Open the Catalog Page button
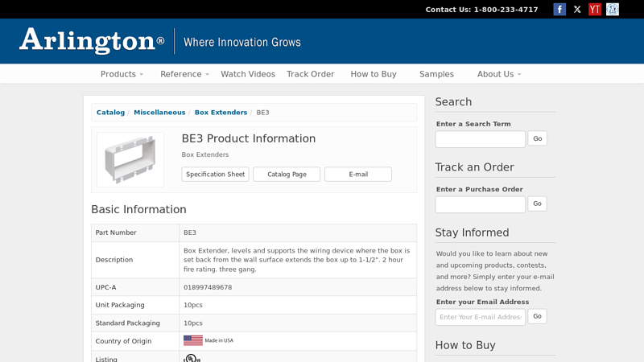The width and height of the screenshot is (644, 362). (287, 174)
